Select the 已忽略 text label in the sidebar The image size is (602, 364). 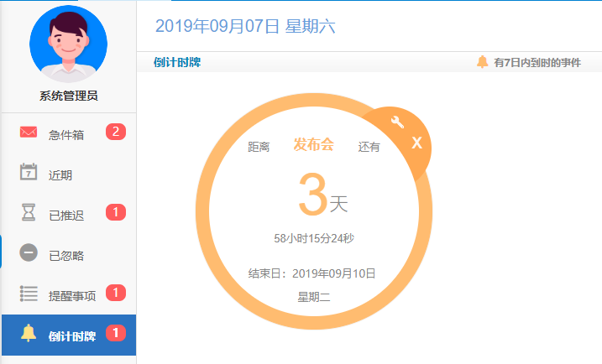[66, 256]
